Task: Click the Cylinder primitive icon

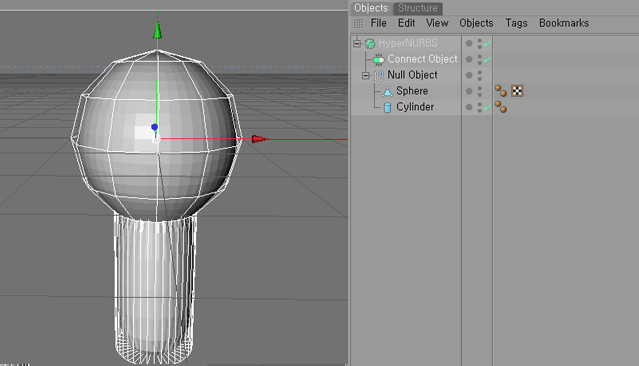Action: 388,107
